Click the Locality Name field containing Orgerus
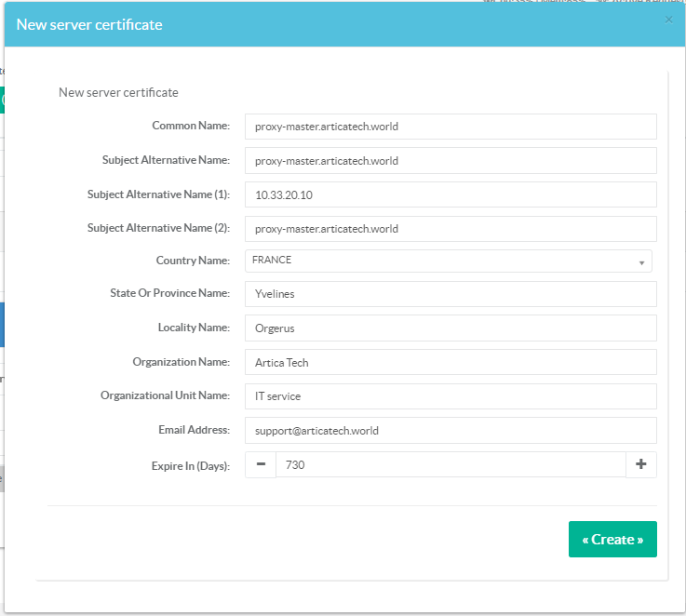This screenshot has height=616, width=686. coord(451,328)
